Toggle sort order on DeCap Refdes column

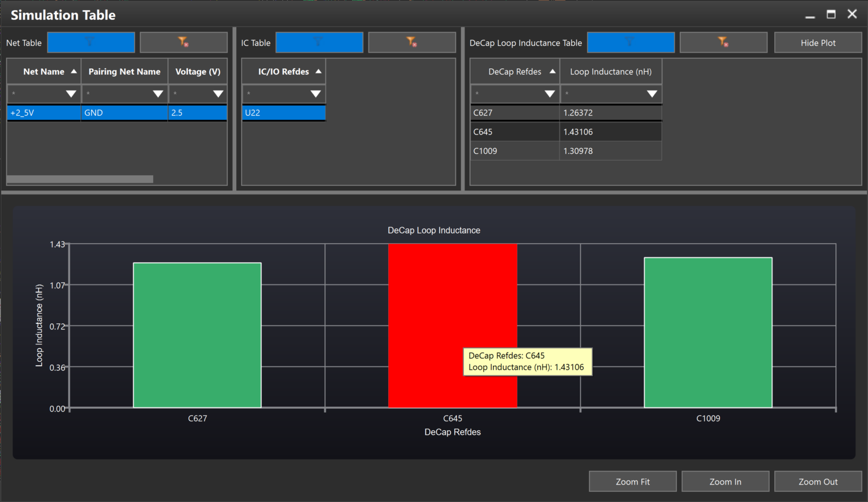tap(514, 71)
